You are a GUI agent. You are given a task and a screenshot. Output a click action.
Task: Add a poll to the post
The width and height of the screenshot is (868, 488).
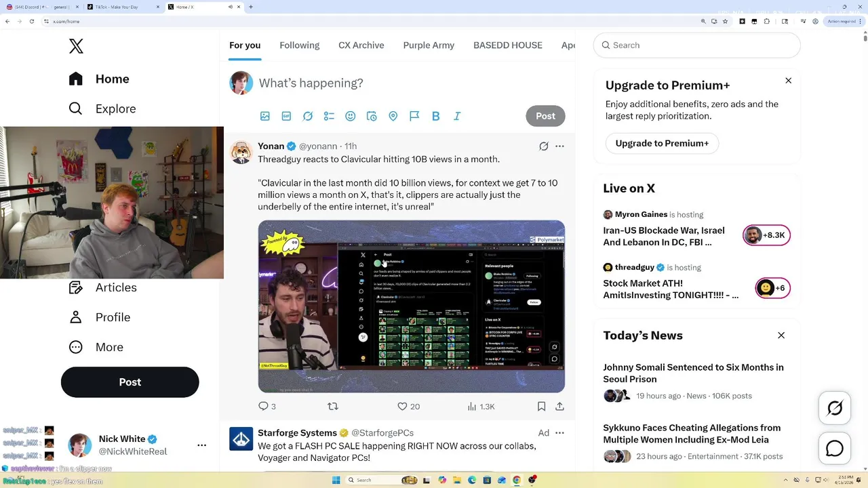click(329, 116)
